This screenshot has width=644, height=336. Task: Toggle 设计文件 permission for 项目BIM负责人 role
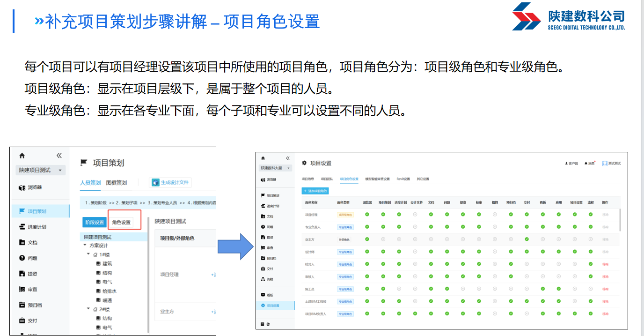tap(415, 314)
